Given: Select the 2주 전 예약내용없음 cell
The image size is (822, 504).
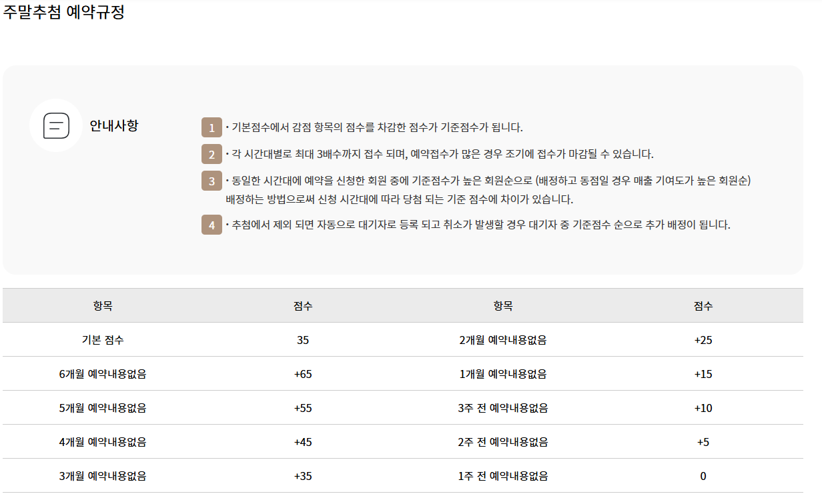Looking at the screenshot, I should [x=503, y=442].
